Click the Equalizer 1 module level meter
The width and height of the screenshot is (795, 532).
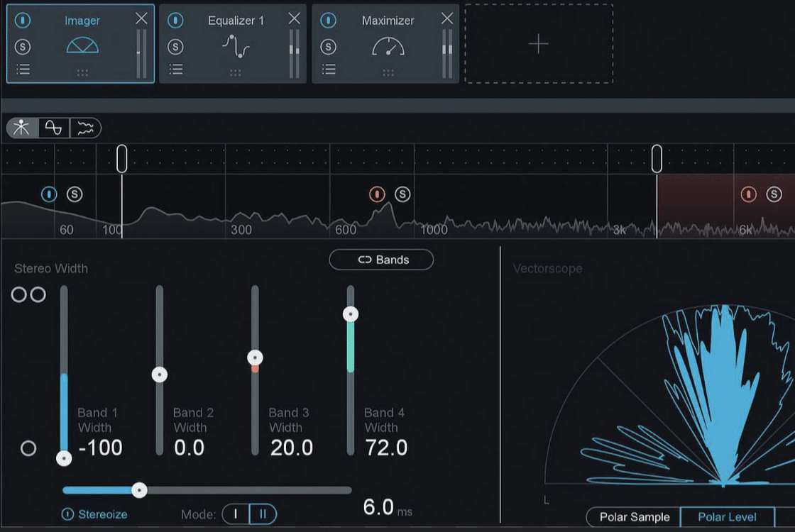pos(294,54)
